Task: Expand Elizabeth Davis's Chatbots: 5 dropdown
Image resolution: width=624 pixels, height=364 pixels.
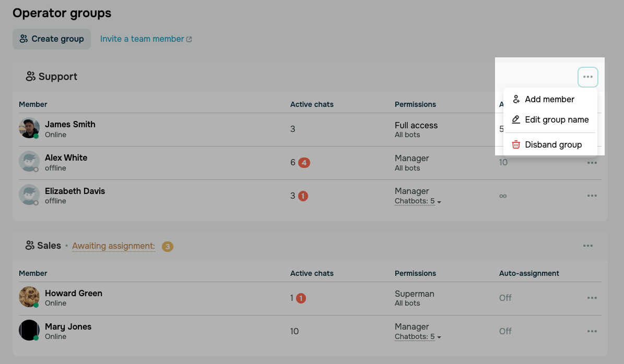Action: coord(417,201)
